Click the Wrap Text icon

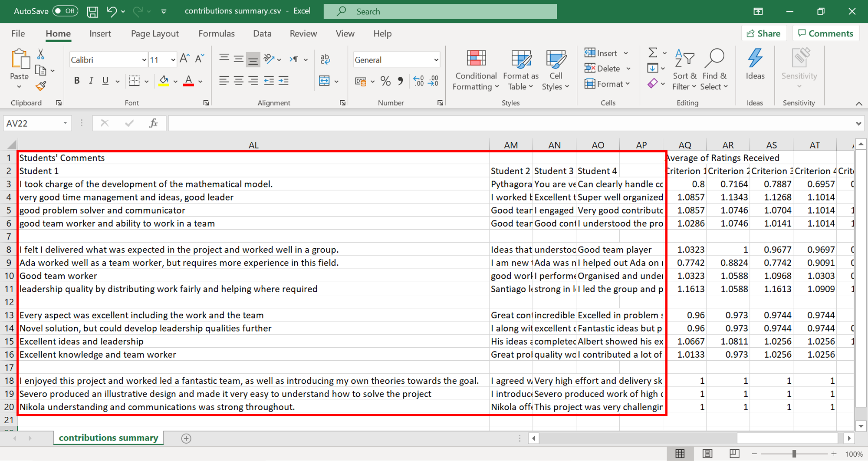[x=325, y=59]
